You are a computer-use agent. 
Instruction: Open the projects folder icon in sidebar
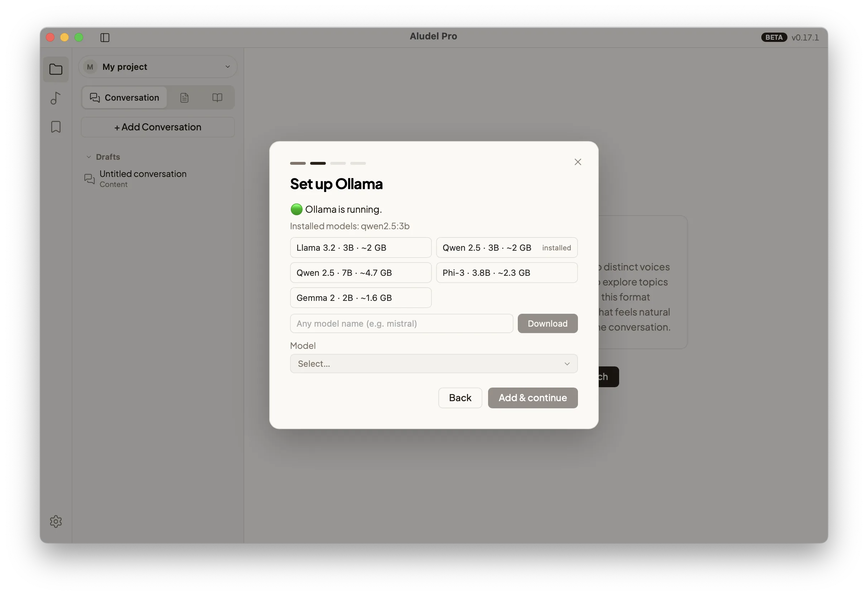pyautogui.click(x=56, y=69)
